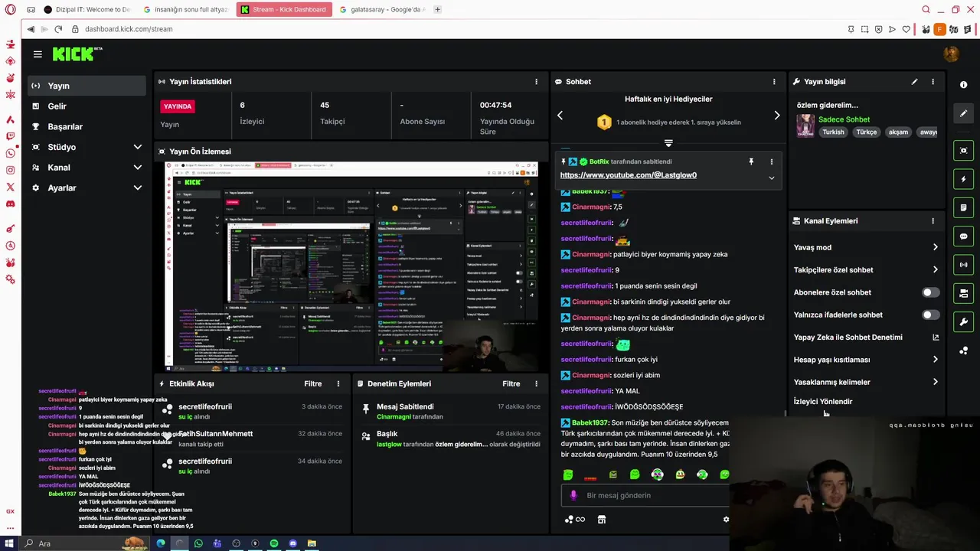Viewport: 980px width, 551px height.
Task: Open Etkinlik Akışı three-dot menu
Action: (338, 383)
